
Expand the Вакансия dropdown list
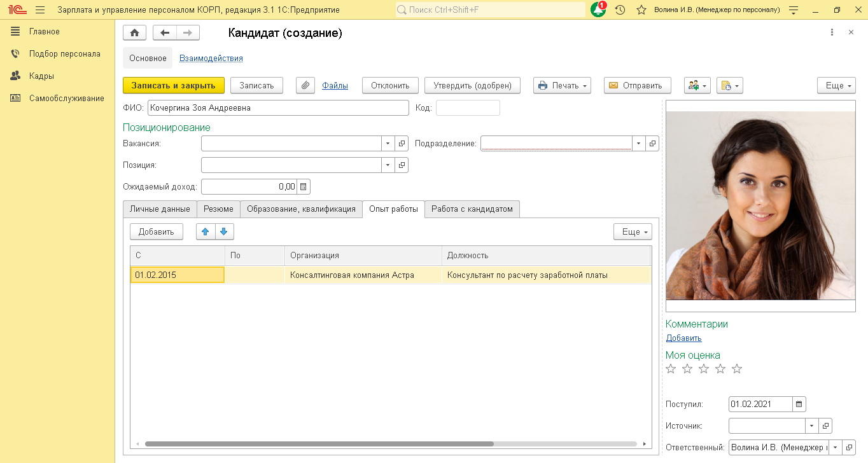coord(388,144)
